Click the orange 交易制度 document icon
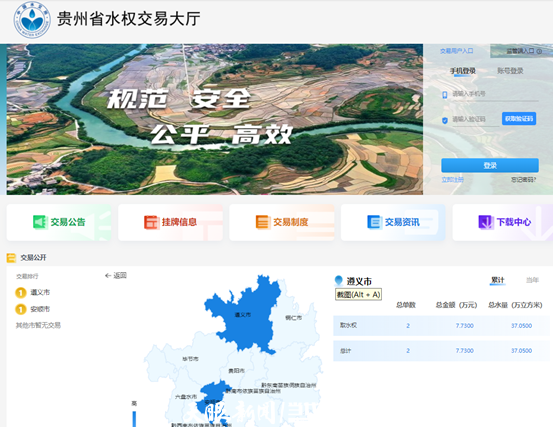The width and height of the screenshot is (553, 427). 263,222
